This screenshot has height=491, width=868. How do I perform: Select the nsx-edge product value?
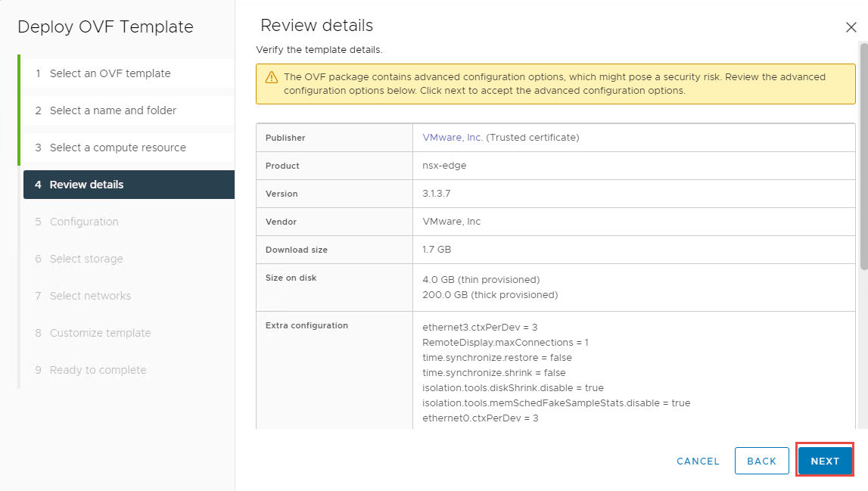[x=444, y=166]
